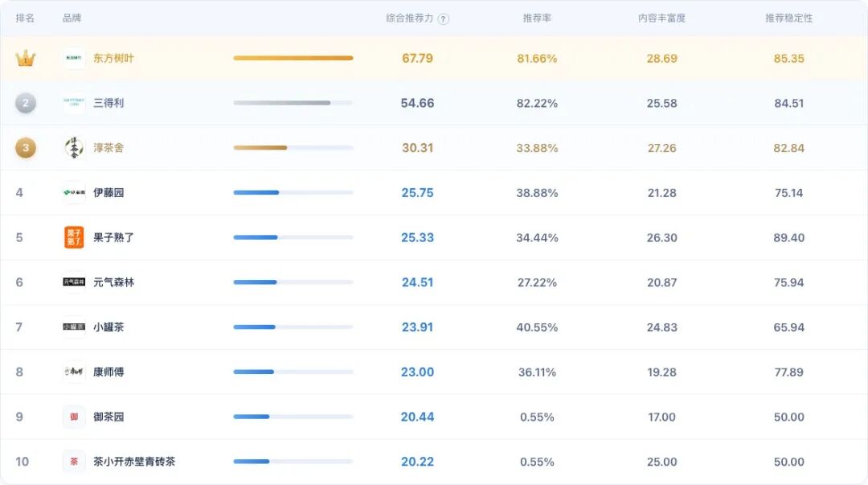
Task: Click the 东方树叶 brand logo
Action: pyautogui.click(x=74, y=58)
